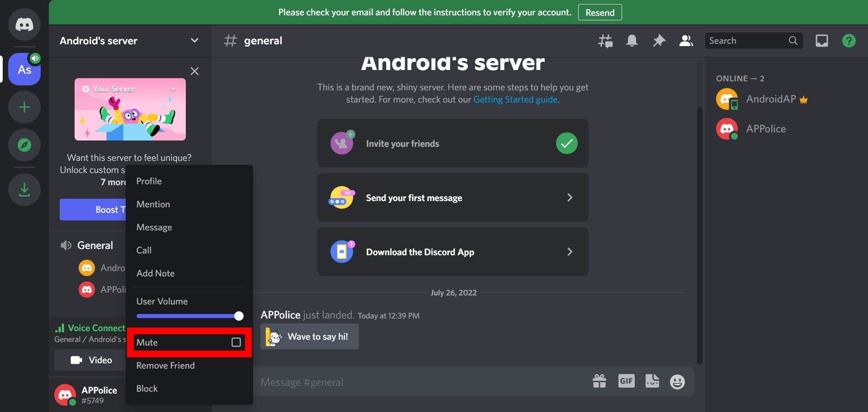The image size is (868, 412).
Task: Toggle the member list icon
Action: point(686,41)
